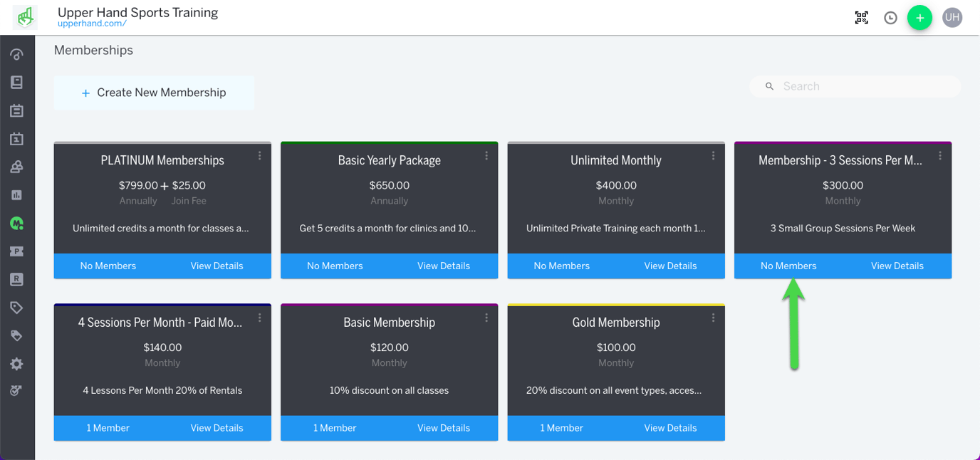Open the P ticket passes icon
Image resolution: width=980 pixels, height=460 pixels.
[x=16, y=251]
